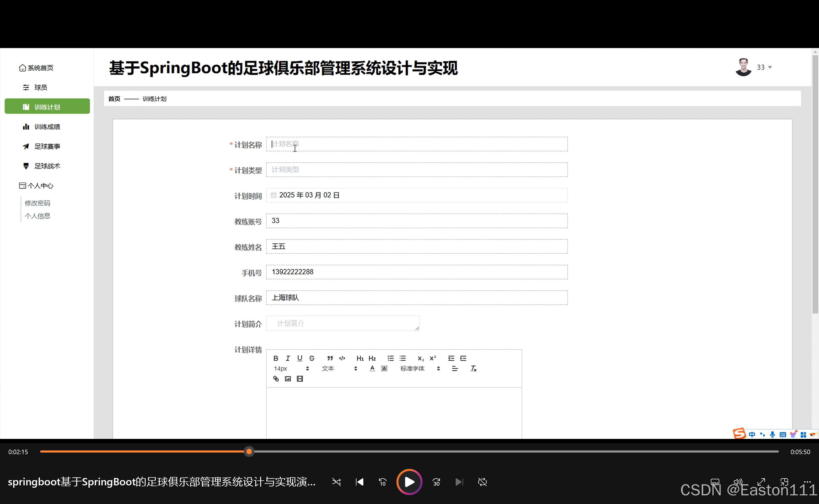The image size is (819, 504).
Task: Click the 首页 breadcrumb link
Action: pos(114,99)
